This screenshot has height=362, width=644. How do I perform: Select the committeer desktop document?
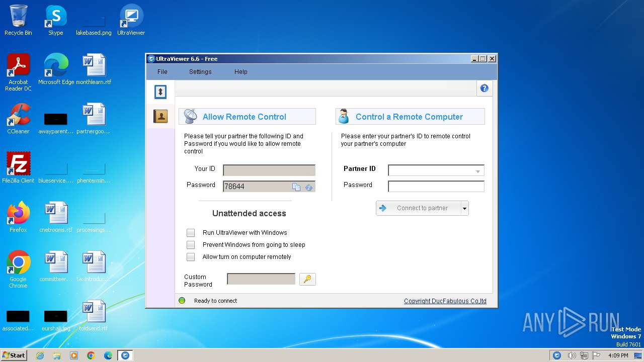(56, 266)
